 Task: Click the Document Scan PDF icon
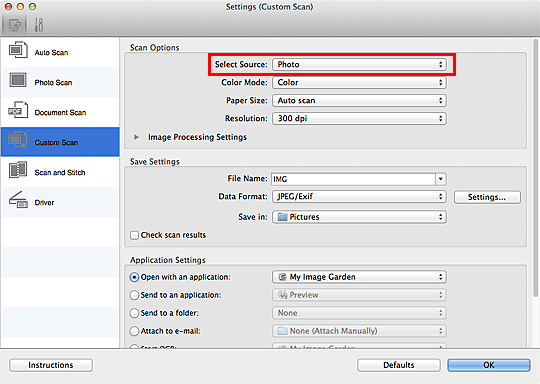(18, 110)
